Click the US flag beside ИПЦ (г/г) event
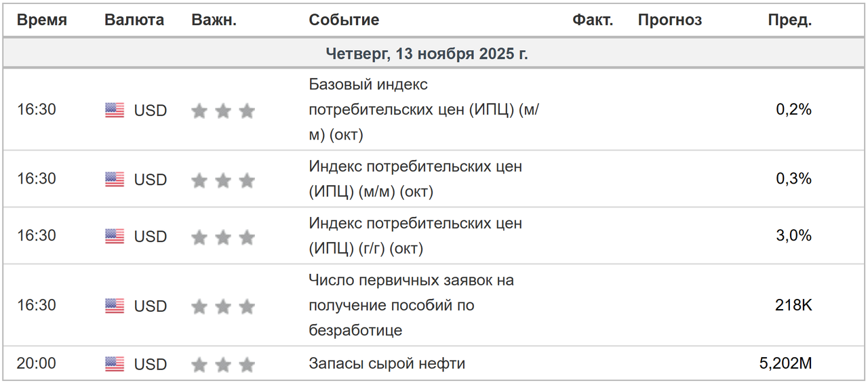Image resolution: width=868 pixels, height=385 pixels. [x=115, y=237]
